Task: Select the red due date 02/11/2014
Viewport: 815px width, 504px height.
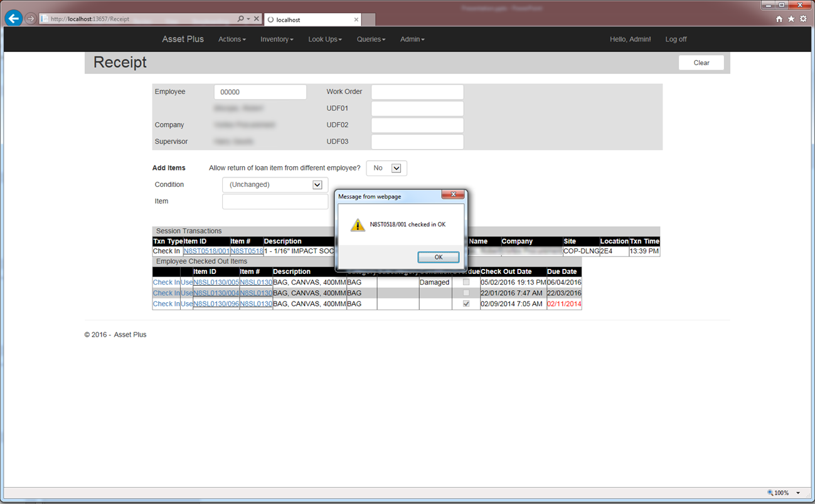Action: 564,303
